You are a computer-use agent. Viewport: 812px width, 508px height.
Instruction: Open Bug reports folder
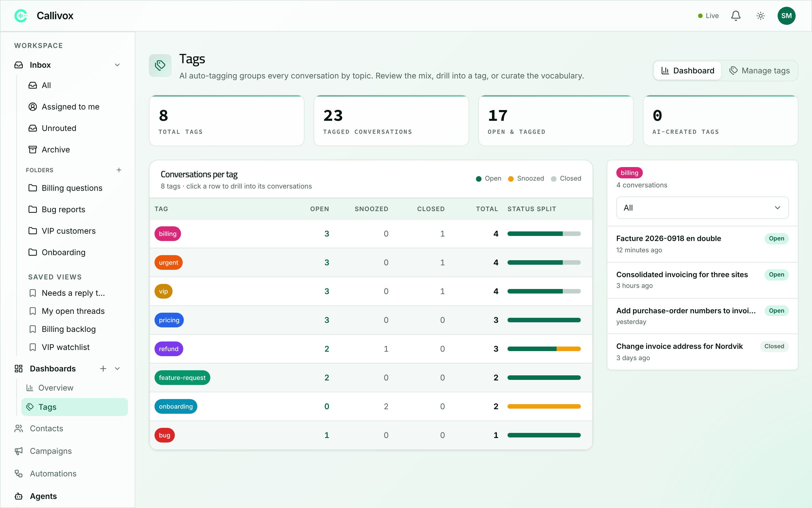click(x=74, y=210)
